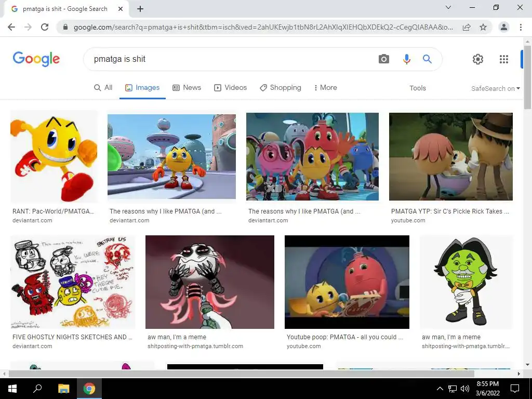
Task: Open the Five Ghostly Nights sketches thumbnail
Action: 73,282
